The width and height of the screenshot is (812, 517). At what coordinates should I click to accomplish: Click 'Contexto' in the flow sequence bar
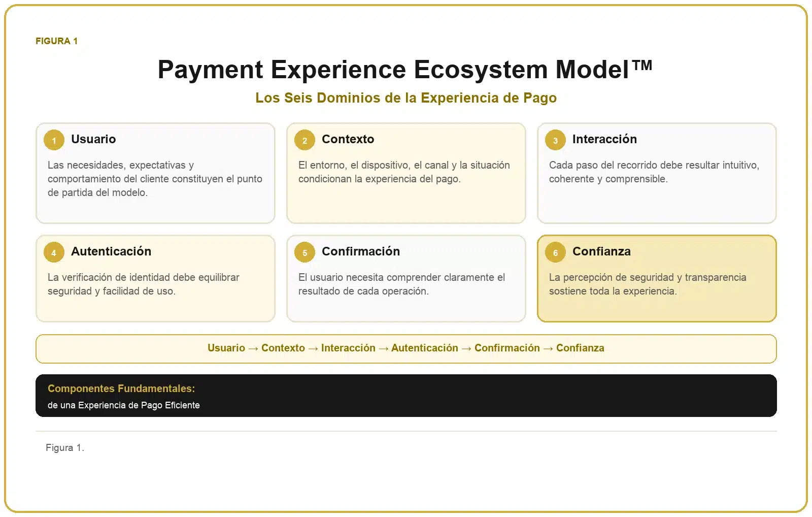(283, 348)
